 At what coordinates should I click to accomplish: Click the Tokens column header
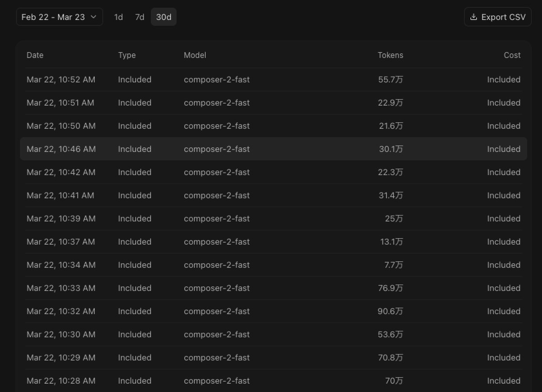pos(390,55)
